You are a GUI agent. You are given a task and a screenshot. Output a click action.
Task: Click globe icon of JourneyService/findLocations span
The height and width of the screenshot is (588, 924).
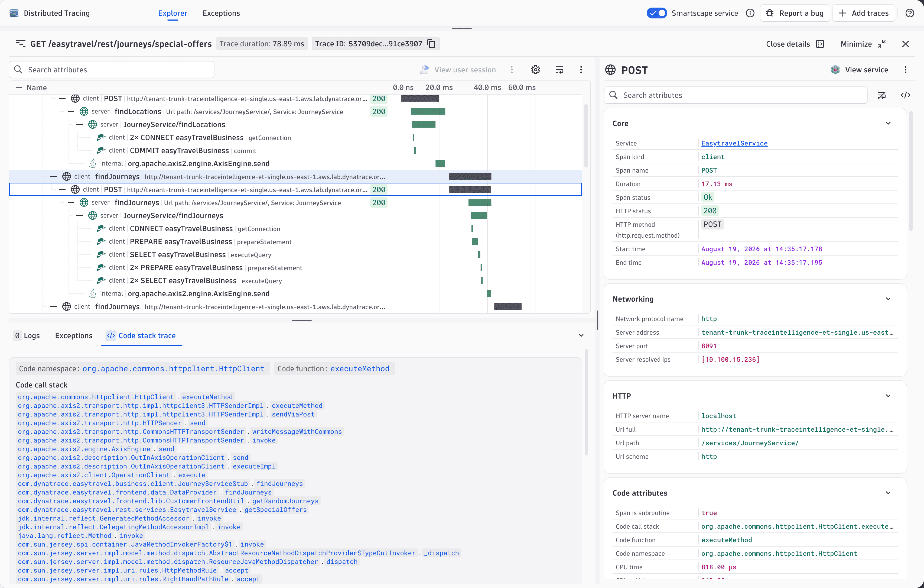point(92,124)
